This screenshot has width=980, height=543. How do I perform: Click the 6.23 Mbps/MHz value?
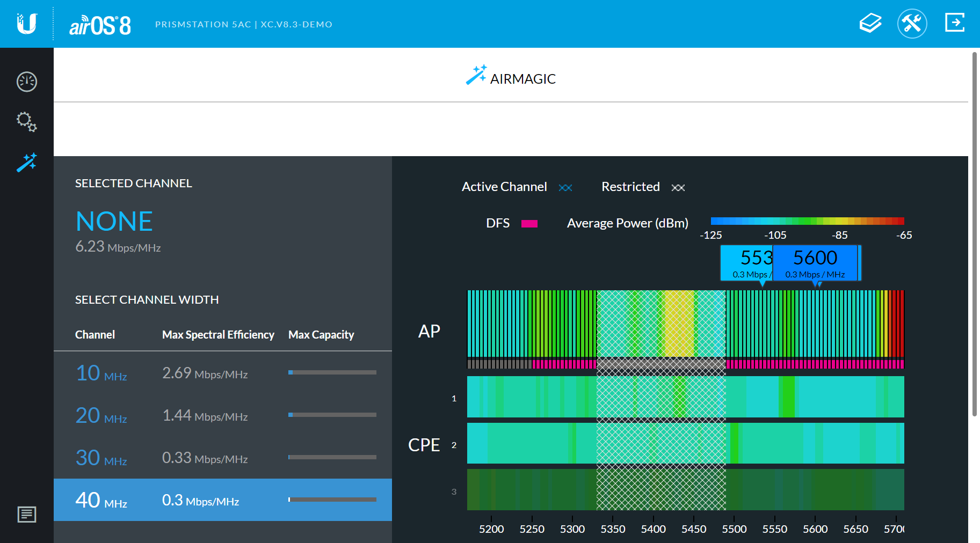coord(118,246)
